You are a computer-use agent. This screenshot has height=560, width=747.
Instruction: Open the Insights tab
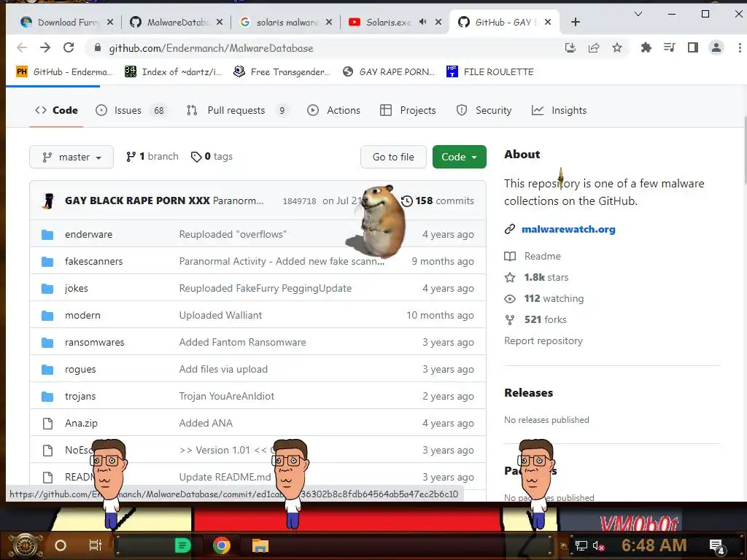560,111
